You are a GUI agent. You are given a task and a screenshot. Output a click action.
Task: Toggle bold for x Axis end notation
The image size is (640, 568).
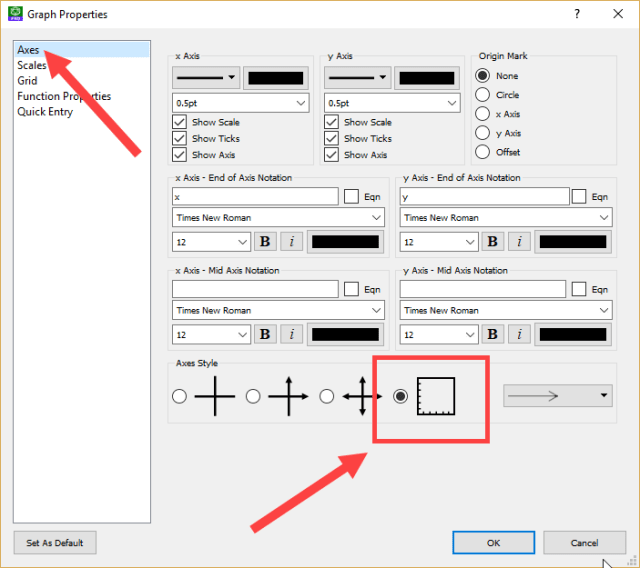point(265,241)
